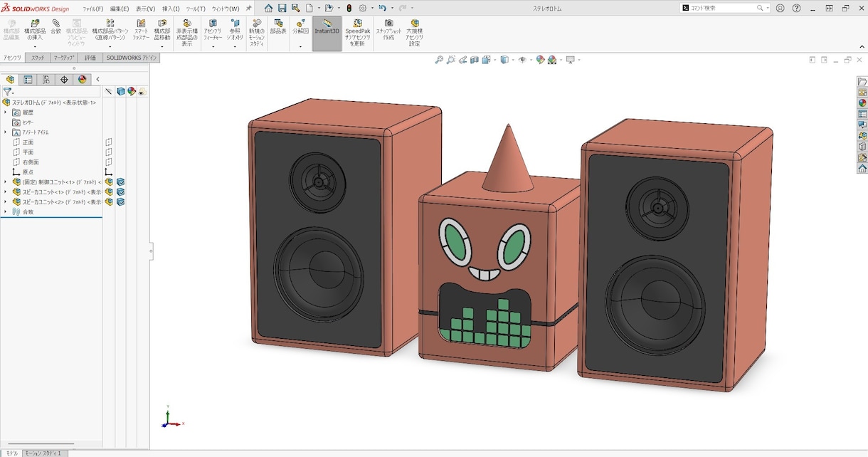This screenshot has height=457, width=868.
Task: Open the tree filter funnel dropdown
Action: [x=9, y=92]
